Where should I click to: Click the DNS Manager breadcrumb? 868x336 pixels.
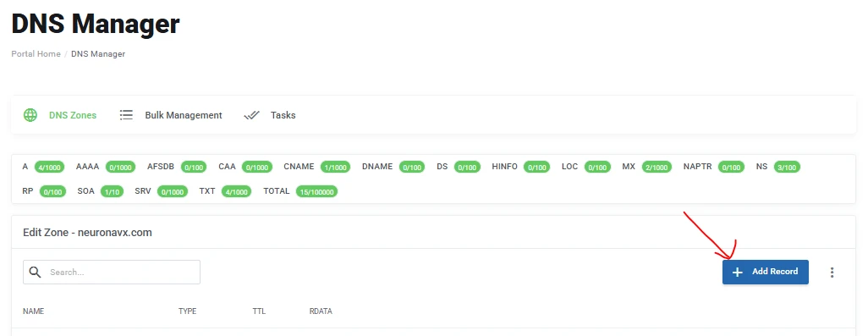(x=98, y=53)
